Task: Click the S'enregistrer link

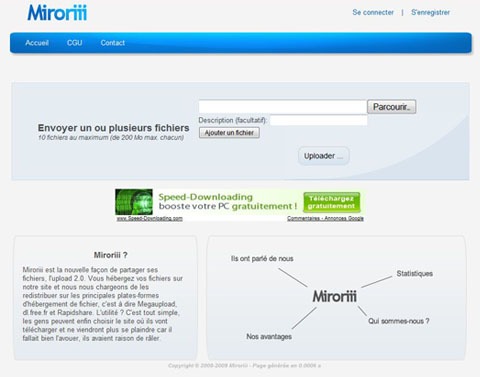Action: [430, 12]
